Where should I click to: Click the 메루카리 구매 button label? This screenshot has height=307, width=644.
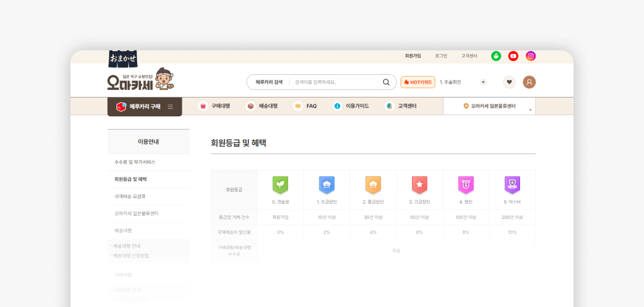pyautogui.click(x=145, y=107)
